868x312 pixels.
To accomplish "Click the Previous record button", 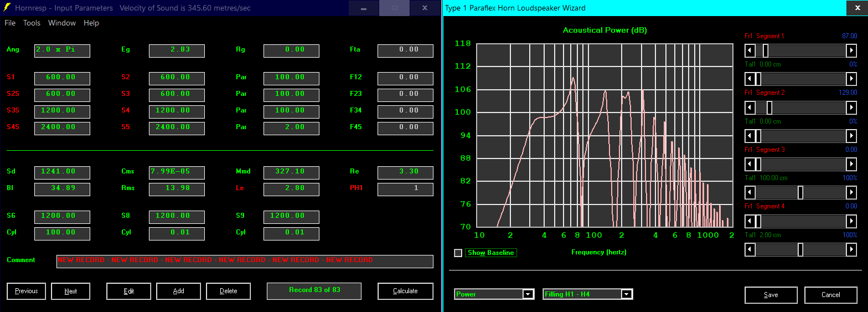I will tap(26, 291).
